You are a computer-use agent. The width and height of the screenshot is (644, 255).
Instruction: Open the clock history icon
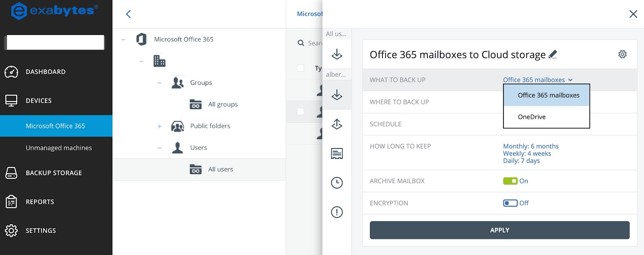click(337, 183)
